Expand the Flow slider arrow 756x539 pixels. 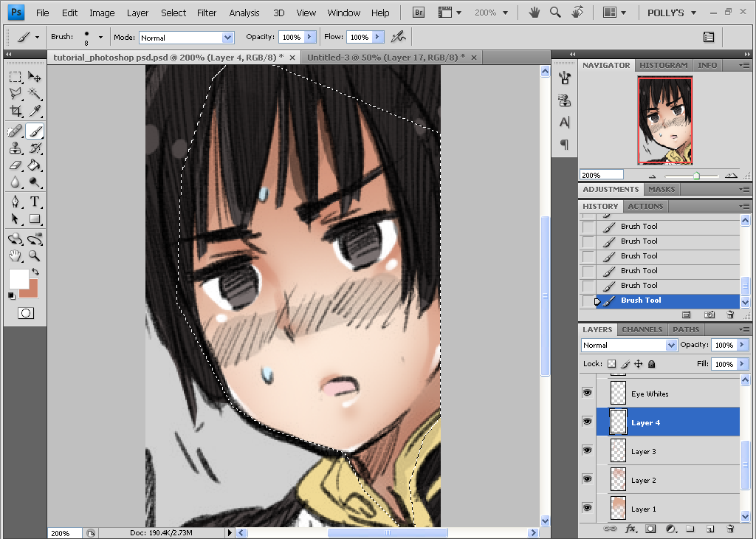pos(378,37)
